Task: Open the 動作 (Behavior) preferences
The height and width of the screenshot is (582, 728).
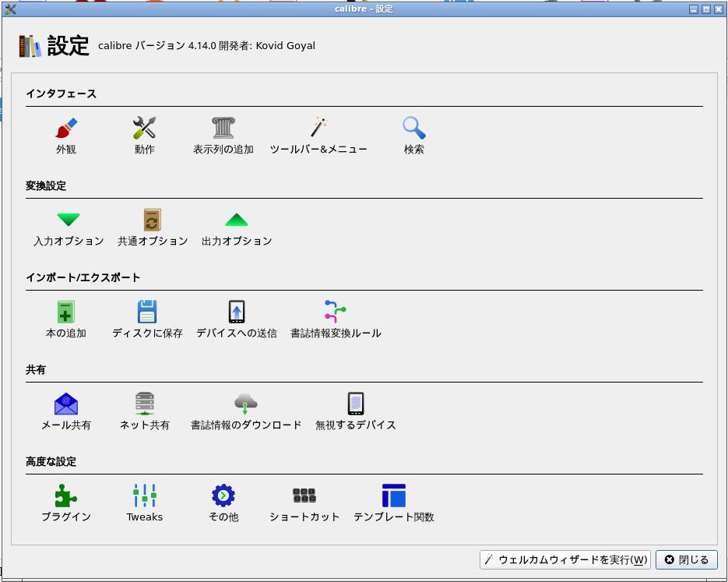Action: click(144, 136)
